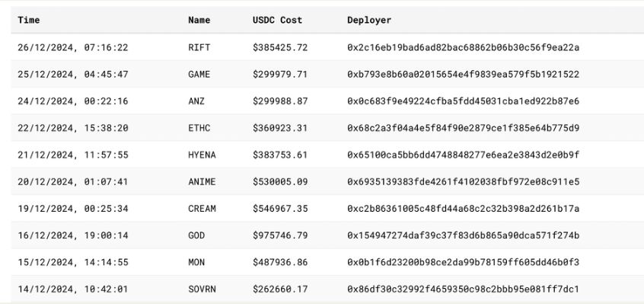This screenshot has height=304, width=644.
Task: Click the MON deployer address
Action: pyautogui.click(x=464, y=262)
